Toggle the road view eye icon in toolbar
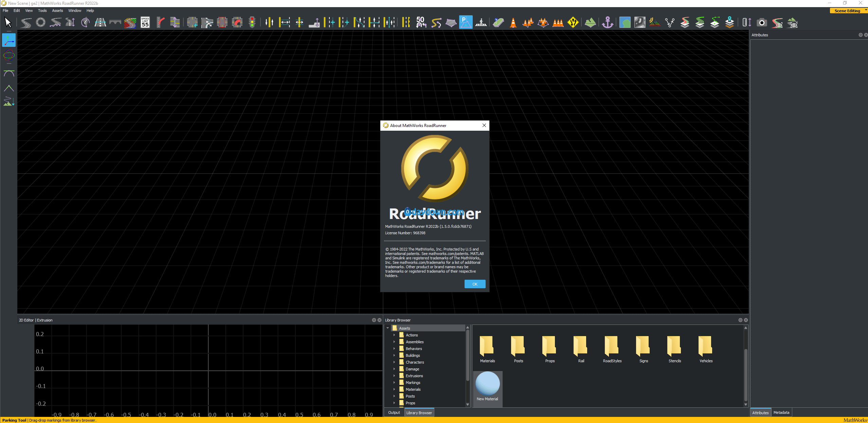 tap(777, 23)
